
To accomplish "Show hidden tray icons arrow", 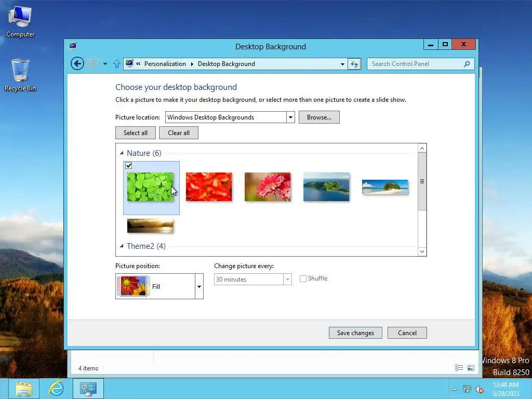I will tap(454, 389).
